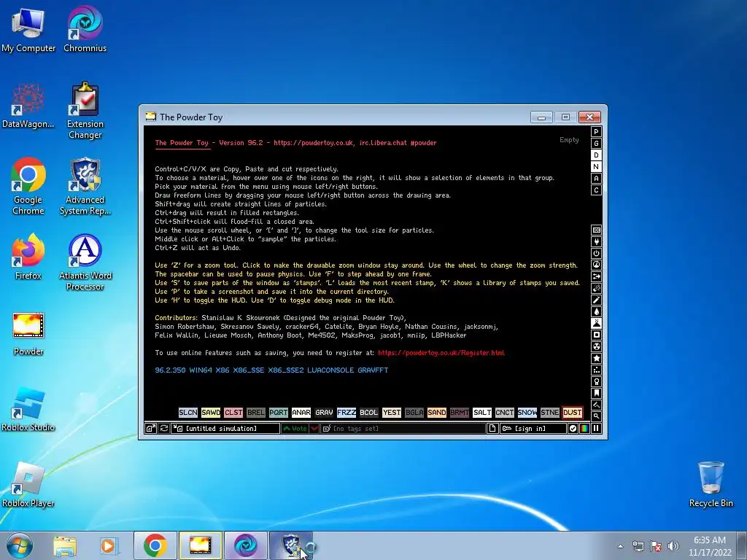This screenshot has height=560, width=747.
Task: Open the Favorites category (bookmark icon)
Action: click(596, 393)
